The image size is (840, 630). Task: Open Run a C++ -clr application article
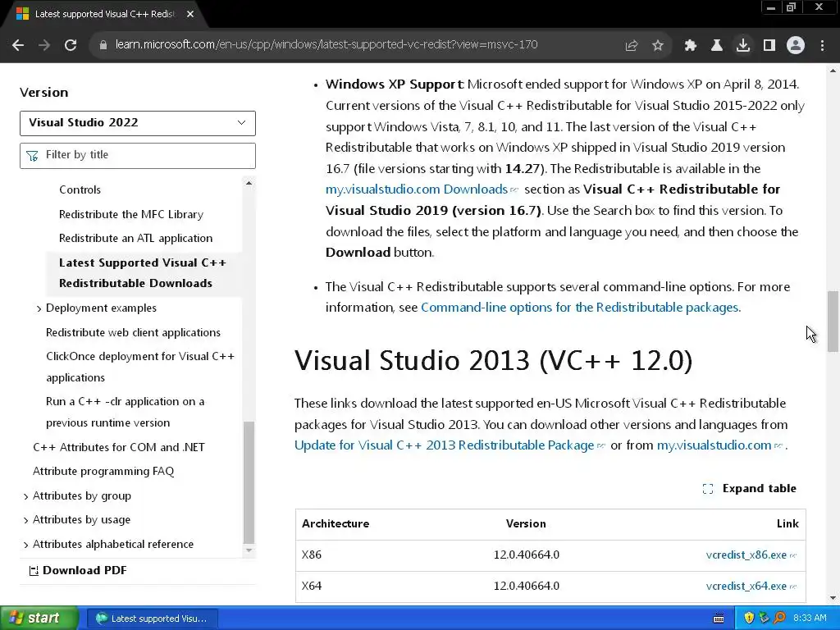click(x=126, y=412)
